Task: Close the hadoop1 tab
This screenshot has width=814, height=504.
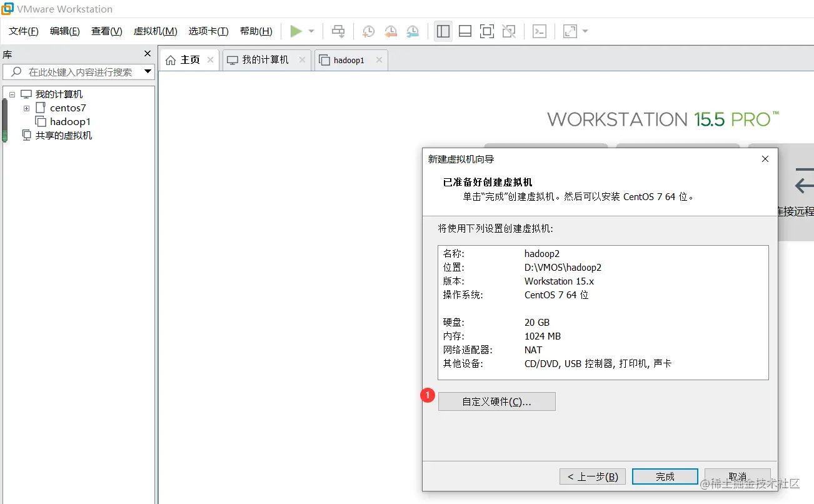Action: (379, 60)
